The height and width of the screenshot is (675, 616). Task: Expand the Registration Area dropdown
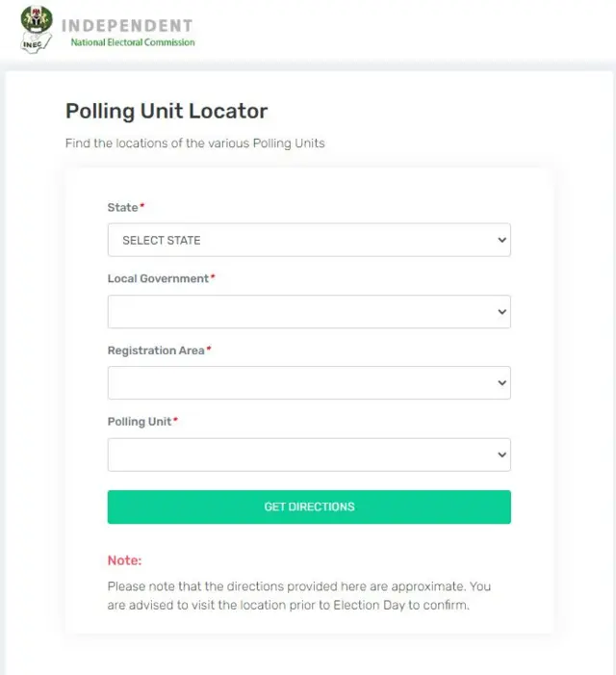[308, 383]
